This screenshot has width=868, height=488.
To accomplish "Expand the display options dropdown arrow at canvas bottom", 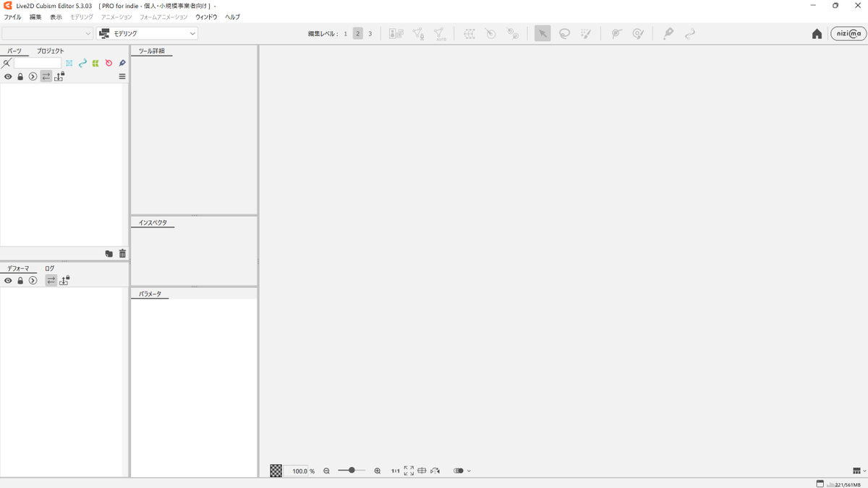I will [469, 471].
